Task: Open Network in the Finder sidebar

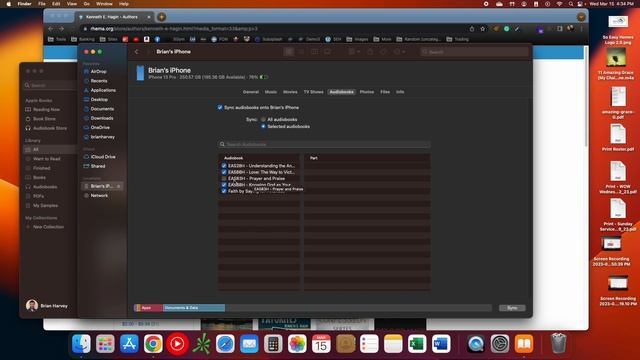Action: (x=99, y=196)
